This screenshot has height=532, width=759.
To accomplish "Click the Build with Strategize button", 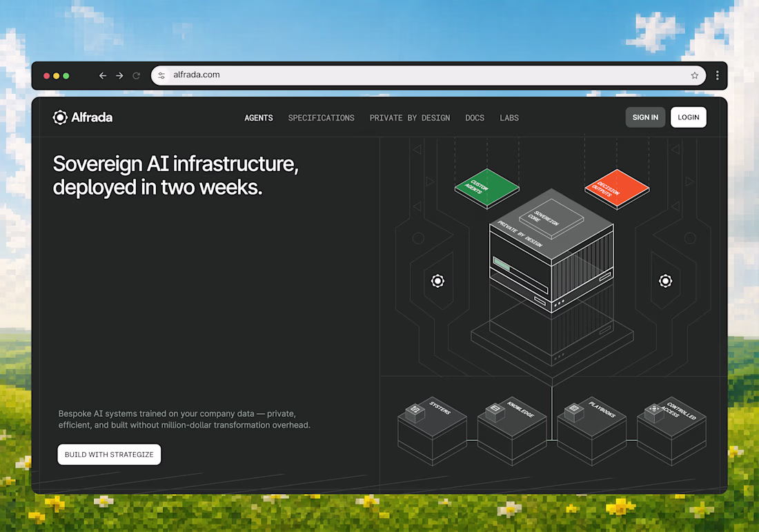I will click(x=110, y=455).
